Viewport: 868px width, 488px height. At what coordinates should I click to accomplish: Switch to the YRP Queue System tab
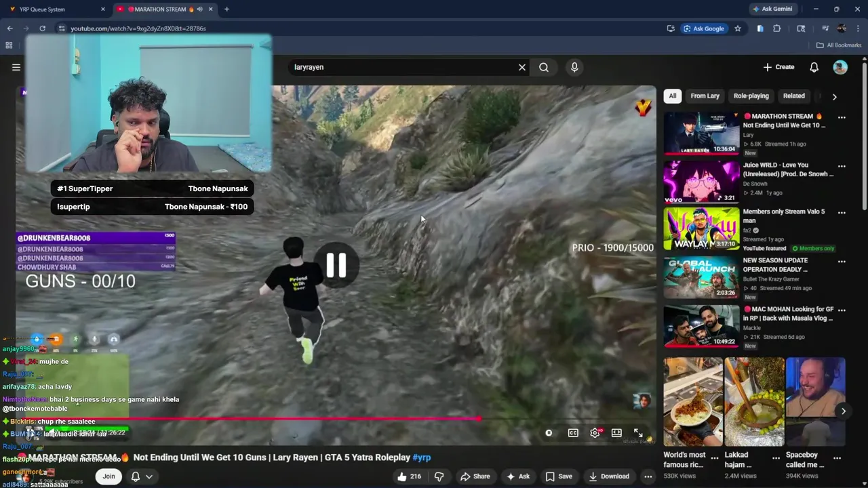click(56, 9)
